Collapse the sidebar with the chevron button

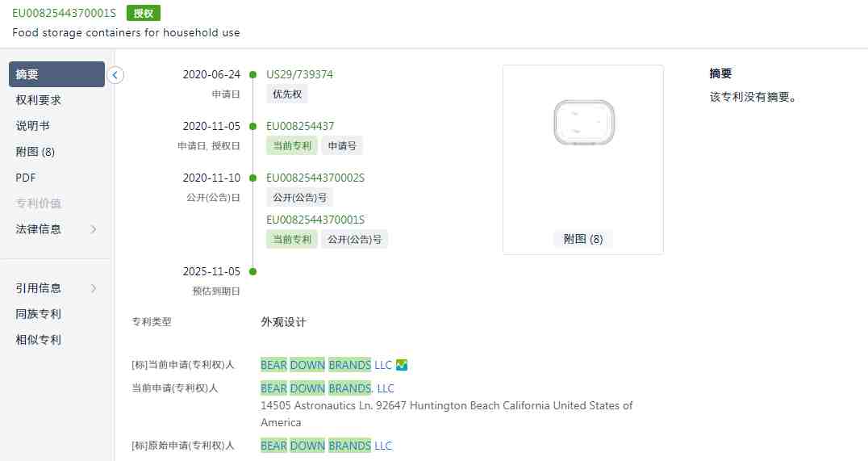(115, 75)
